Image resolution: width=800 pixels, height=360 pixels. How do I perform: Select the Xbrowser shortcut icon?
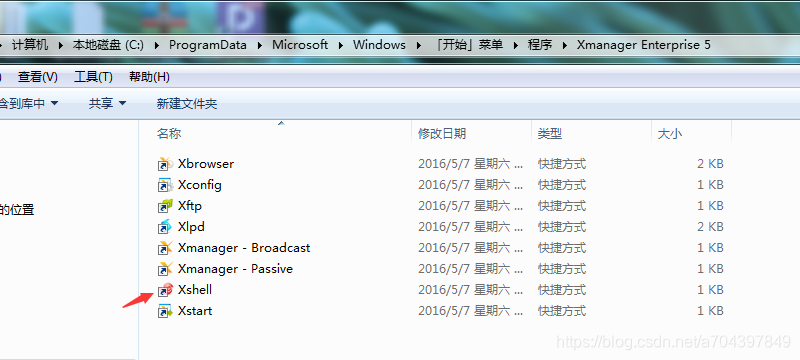165,164
